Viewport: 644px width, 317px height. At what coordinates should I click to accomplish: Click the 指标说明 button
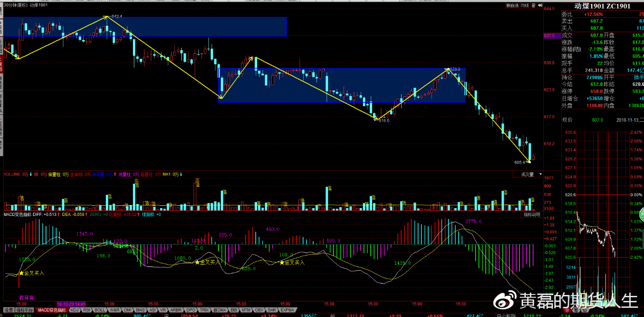[x=533, y=215]
